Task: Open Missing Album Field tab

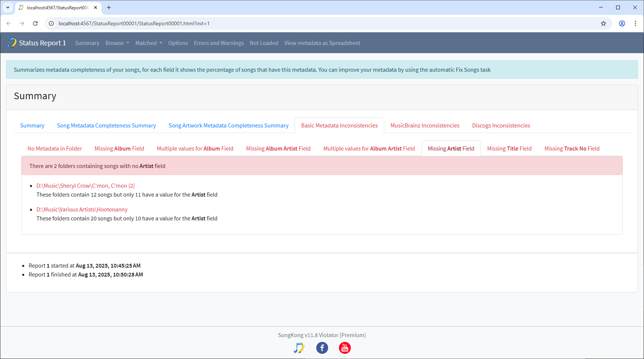Action: (119, 149)
